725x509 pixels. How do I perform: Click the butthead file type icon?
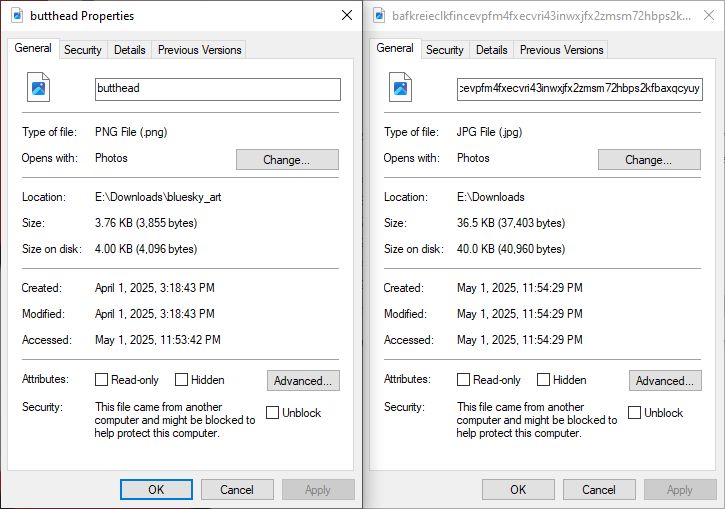click(38, 89)
